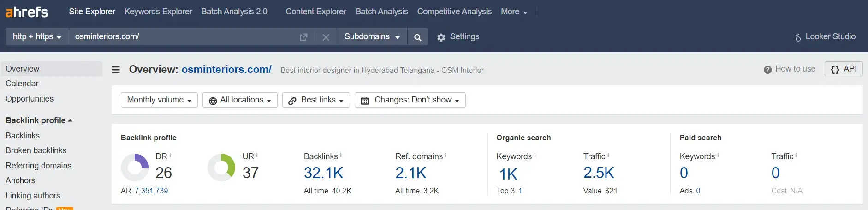Click the page title description text
The height and width of the screenshot is (210, 868).
click(382, 71)
